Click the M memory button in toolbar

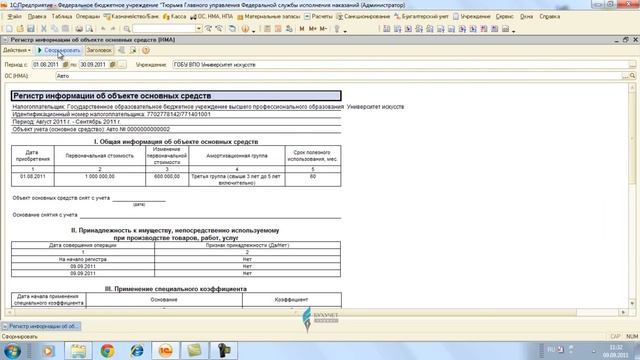pyautogui.click(x=302, y=29)
